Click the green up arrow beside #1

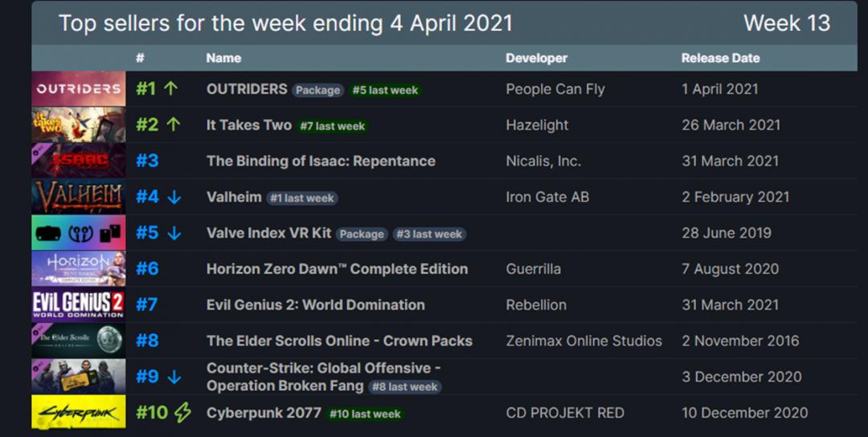[170, 88]
